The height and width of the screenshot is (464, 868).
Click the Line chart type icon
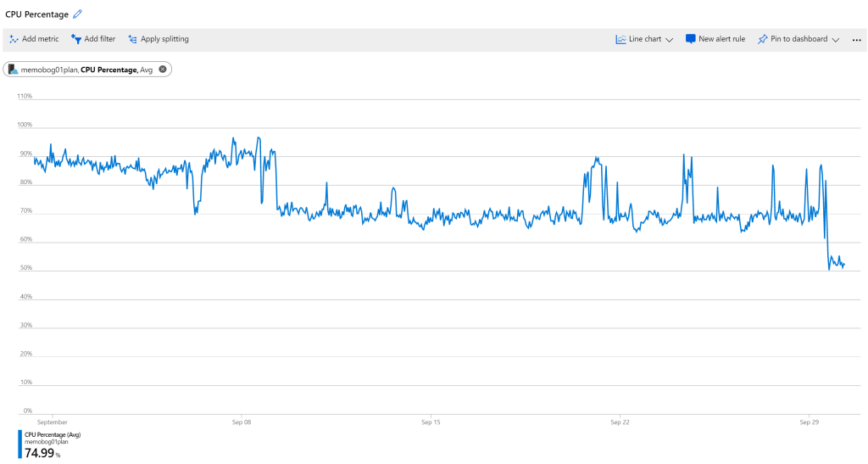pos(620,39)
